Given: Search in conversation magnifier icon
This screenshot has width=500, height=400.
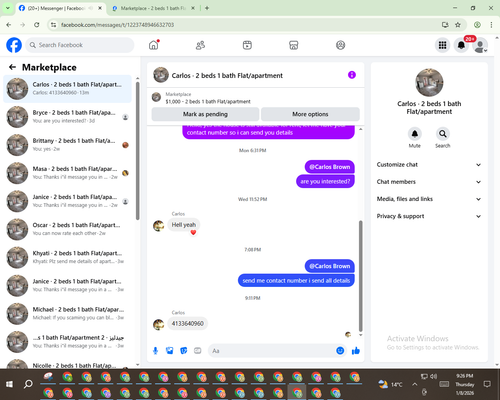Looking at the screenshot, I should pyautogui.click(x=443, y=134).
